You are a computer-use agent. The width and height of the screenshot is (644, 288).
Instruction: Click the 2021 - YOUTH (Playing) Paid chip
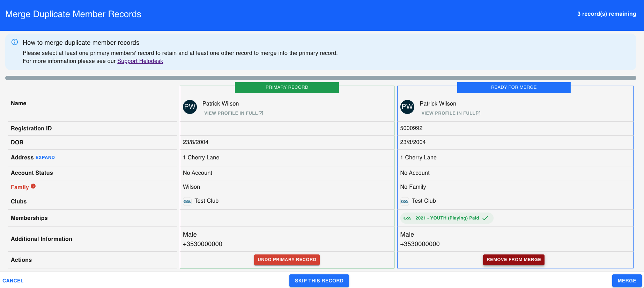[447, 218]
